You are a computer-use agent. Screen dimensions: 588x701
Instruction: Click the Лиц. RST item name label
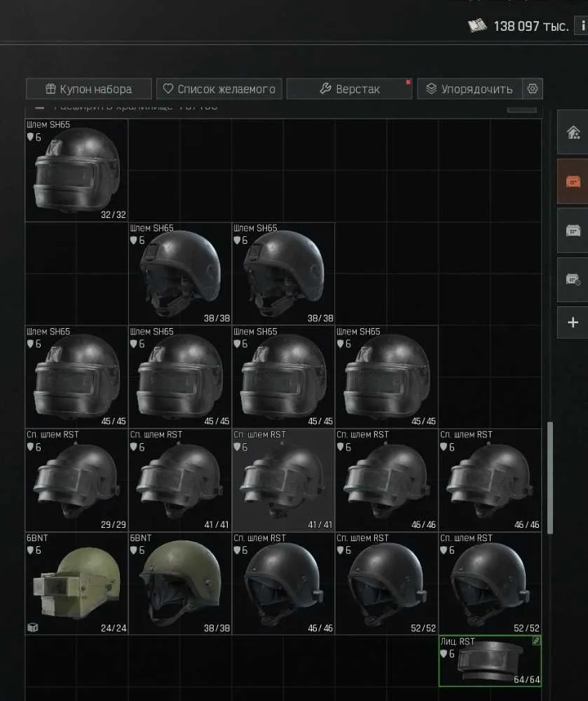pos(458,641)
